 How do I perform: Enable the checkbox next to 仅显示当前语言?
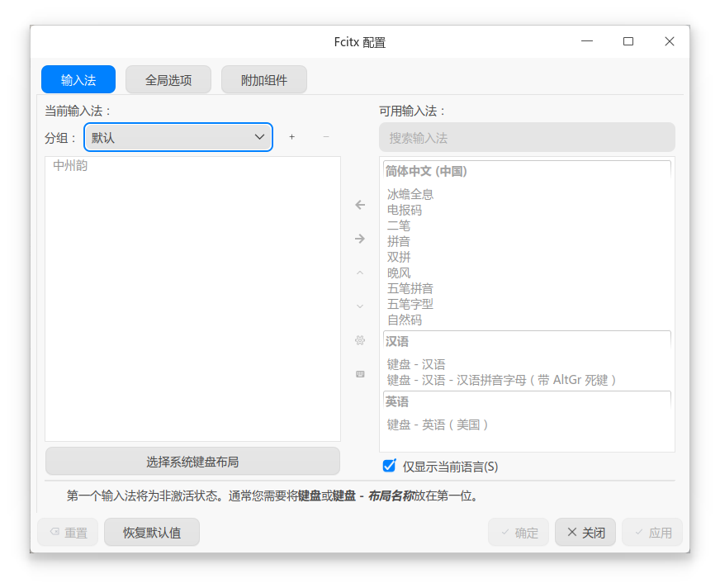tap(388, 466)
